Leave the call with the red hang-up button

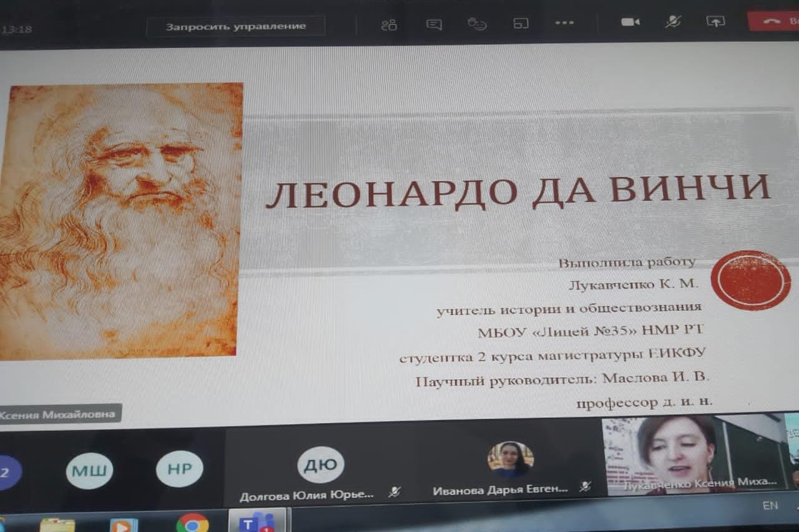(x=773, y=21)
